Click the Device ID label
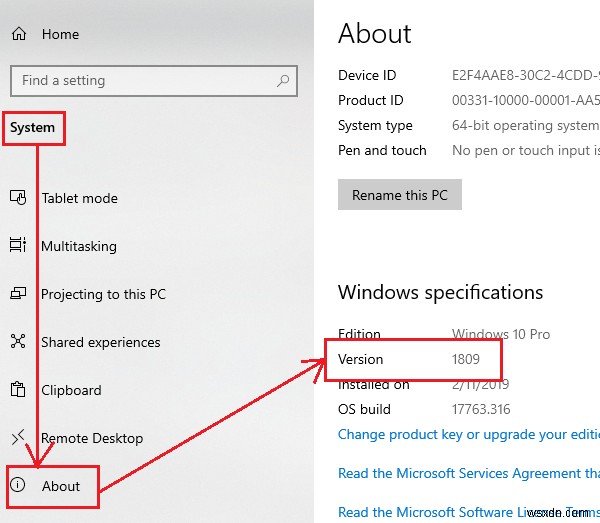The width and height of the screenshot is (600, 523). [367, 75]
